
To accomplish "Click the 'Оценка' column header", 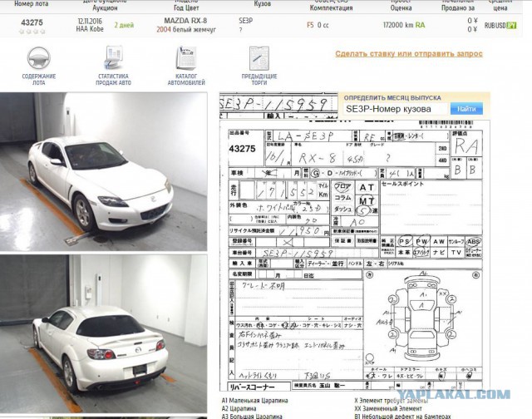I will [401, 7].
